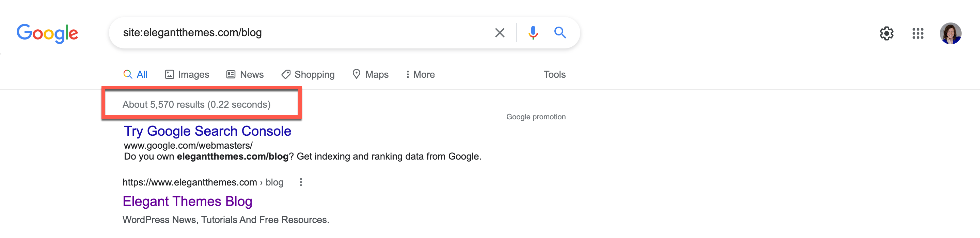Switch to the News tab

[x=245, y=74]
